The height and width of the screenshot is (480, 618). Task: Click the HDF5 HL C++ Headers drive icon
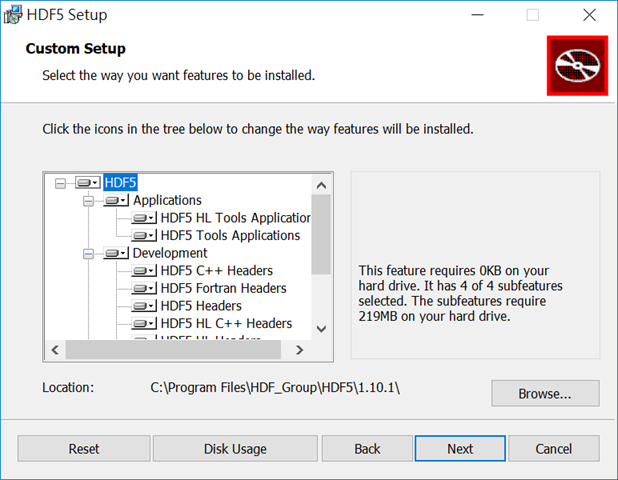pos(144,324)
